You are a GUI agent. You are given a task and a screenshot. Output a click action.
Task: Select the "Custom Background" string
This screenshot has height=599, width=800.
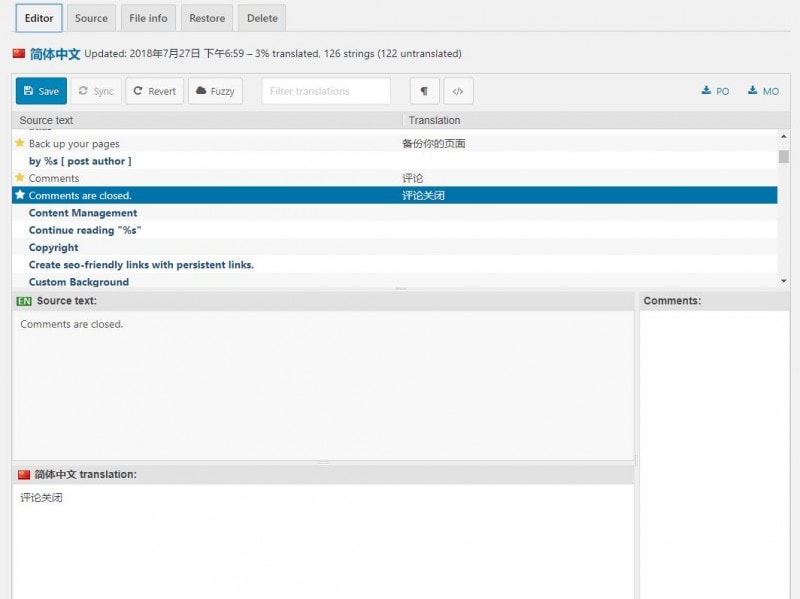click(78, 282)
